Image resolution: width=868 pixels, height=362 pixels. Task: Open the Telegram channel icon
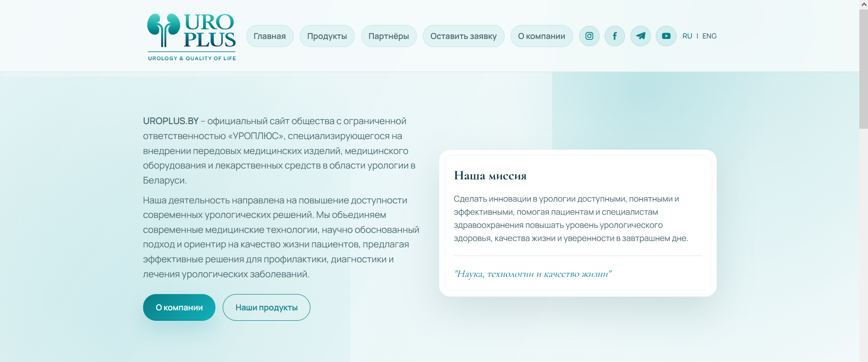pos(640,36)
